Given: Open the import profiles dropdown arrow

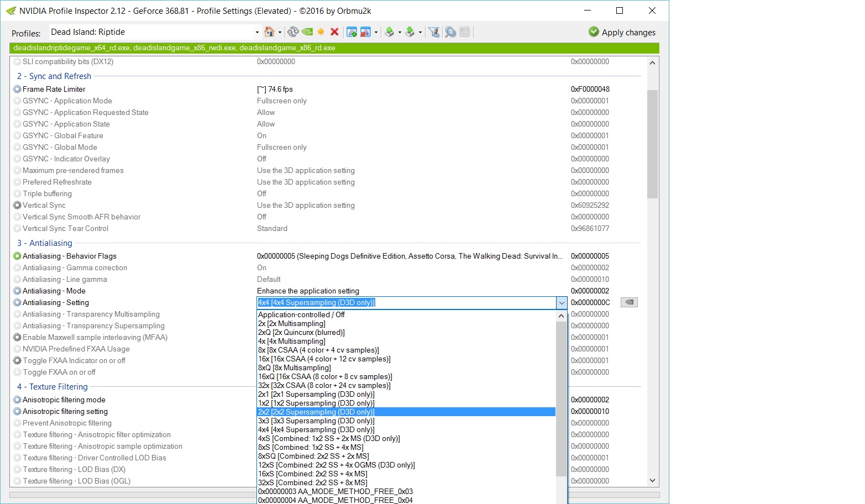Looking at the screenshot, I should click(x=420, y=32).
